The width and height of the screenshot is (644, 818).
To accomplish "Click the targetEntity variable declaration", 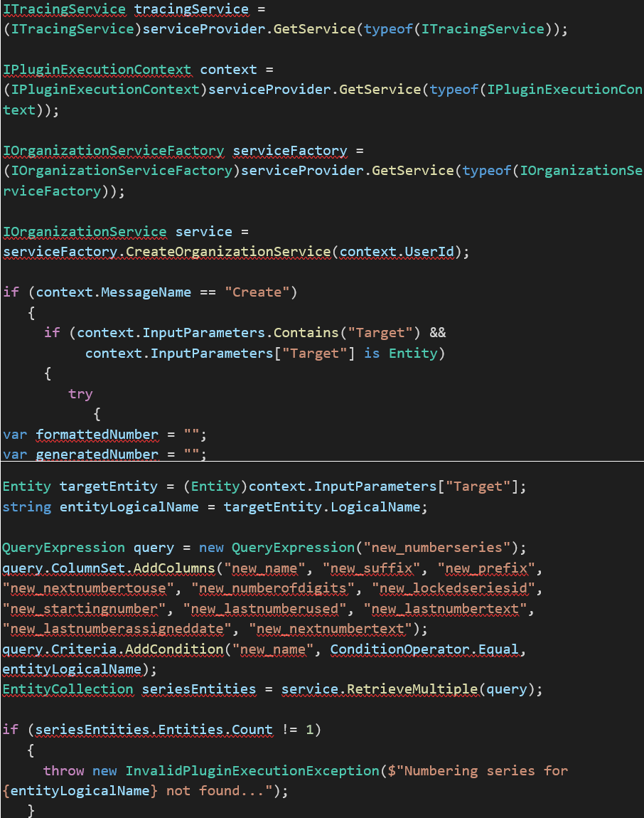I will (x=109, y=487).
